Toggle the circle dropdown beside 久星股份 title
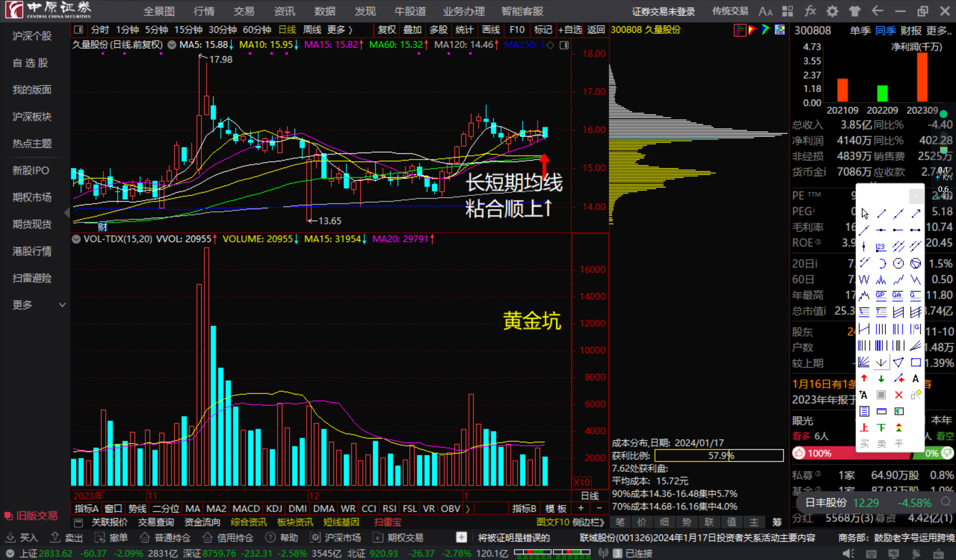This screenshot has width=956, height=560. pos(172,45)
